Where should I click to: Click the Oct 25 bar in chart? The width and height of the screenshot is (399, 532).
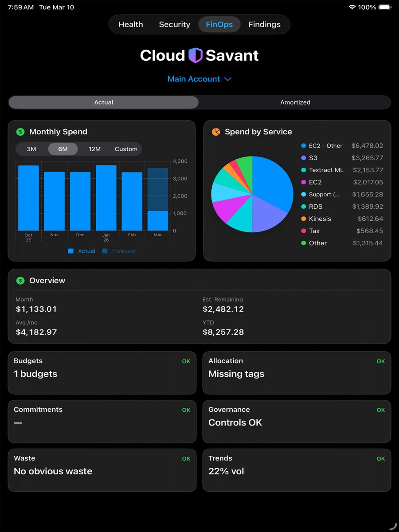pyautogui.click(x=28, y=198)
